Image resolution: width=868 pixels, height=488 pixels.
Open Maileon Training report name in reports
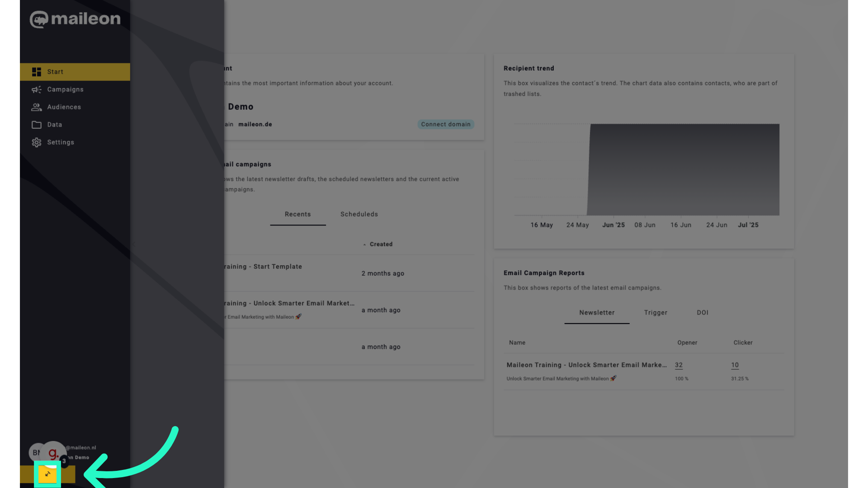click(586, 365)
